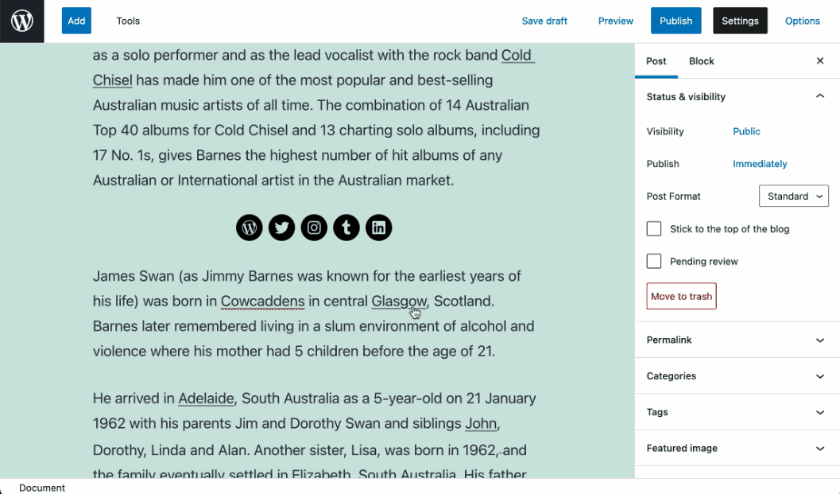The width and height of the screenshot is (840, 494).
Task: Open the Post Format dropdown
Action: tap(794, 196)
